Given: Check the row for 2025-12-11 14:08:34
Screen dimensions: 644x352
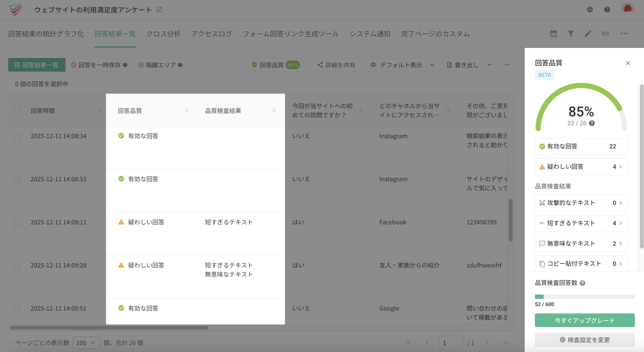Looking at the screenshot, I should [17, 137].
